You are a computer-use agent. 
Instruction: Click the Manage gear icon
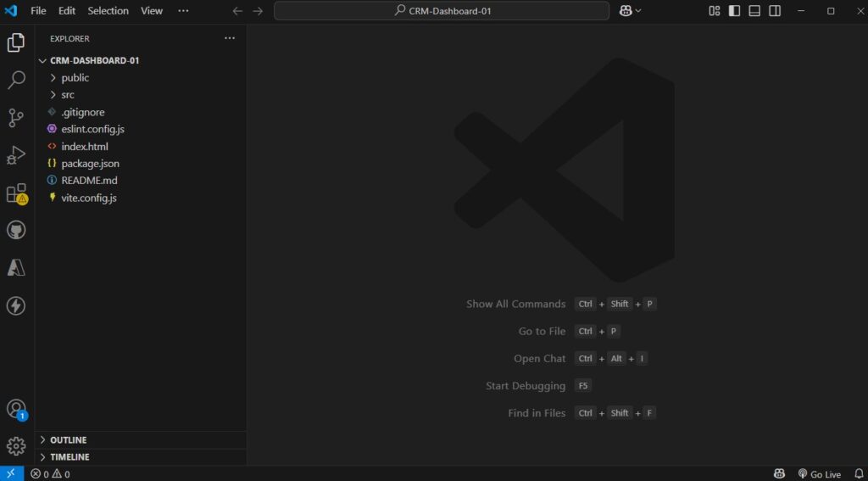pyautogui.click(x=16, y=446)
